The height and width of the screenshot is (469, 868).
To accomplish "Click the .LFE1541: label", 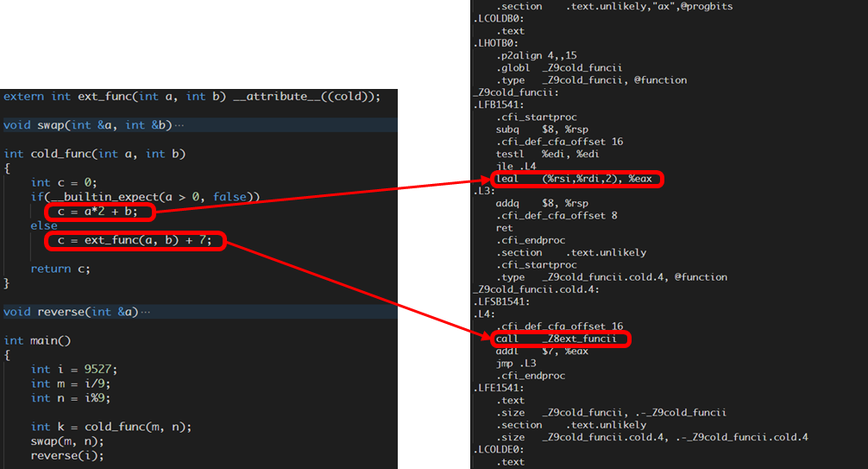I will (x=499, y=388).
